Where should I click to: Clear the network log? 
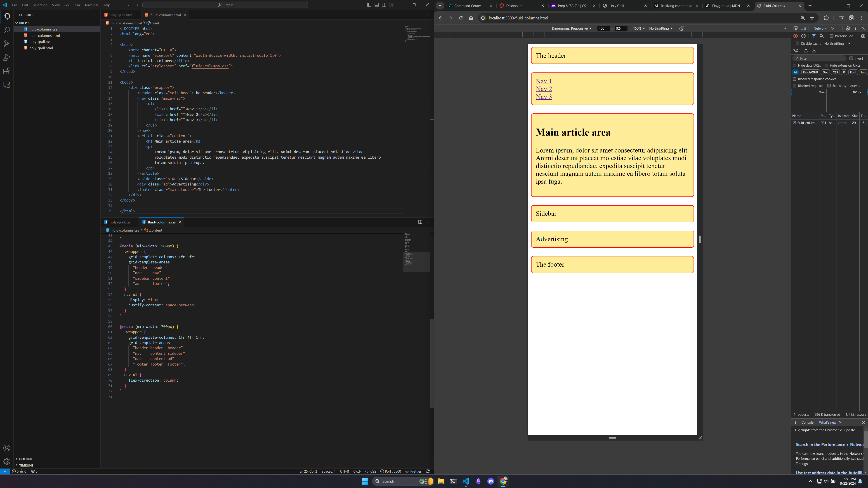803,36
